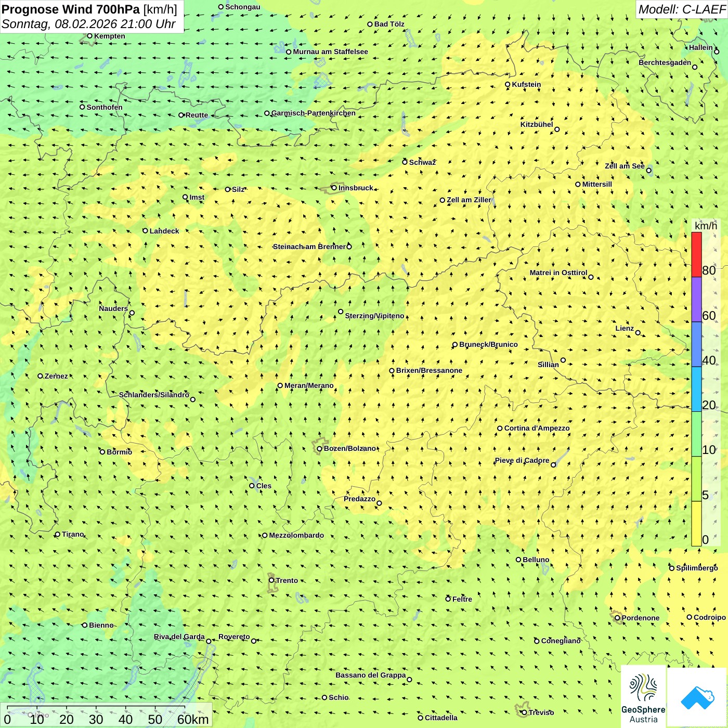The height and width of the screenshot is (728, 728).
Task: Click the 'Garmisch-Partenkirchen' label
Action: click(x=314, y=113)
